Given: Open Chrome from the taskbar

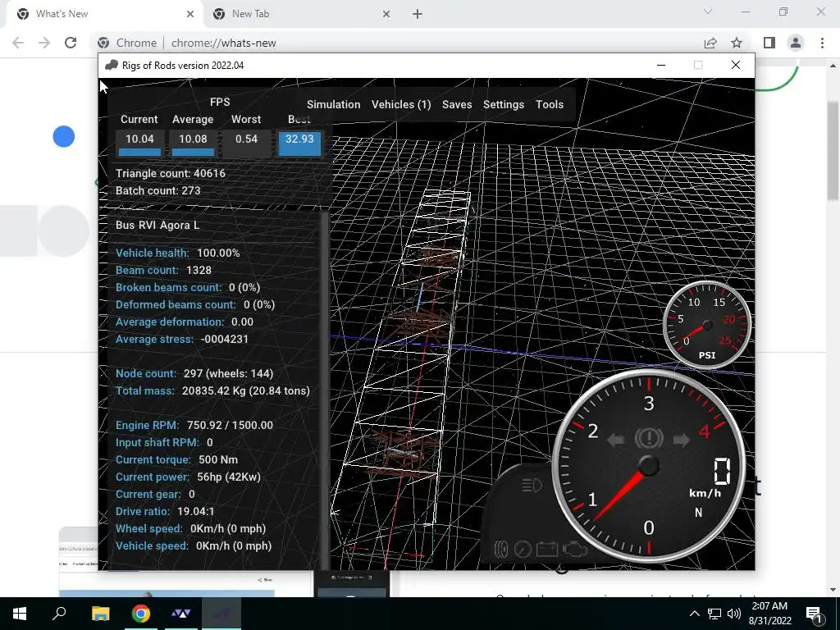Looking at the screenshot, I should click(x=141, y=614).
